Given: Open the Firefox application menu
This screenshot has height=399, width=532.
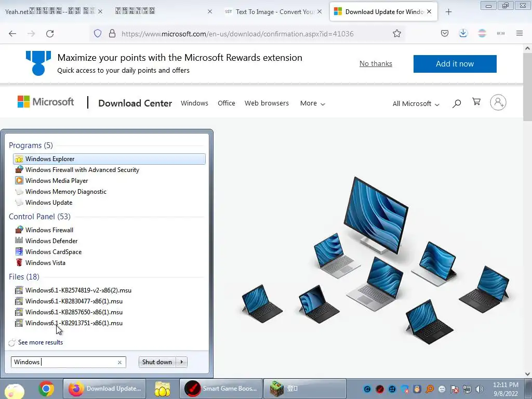Looking at the screenshot, I should (519, 33).
